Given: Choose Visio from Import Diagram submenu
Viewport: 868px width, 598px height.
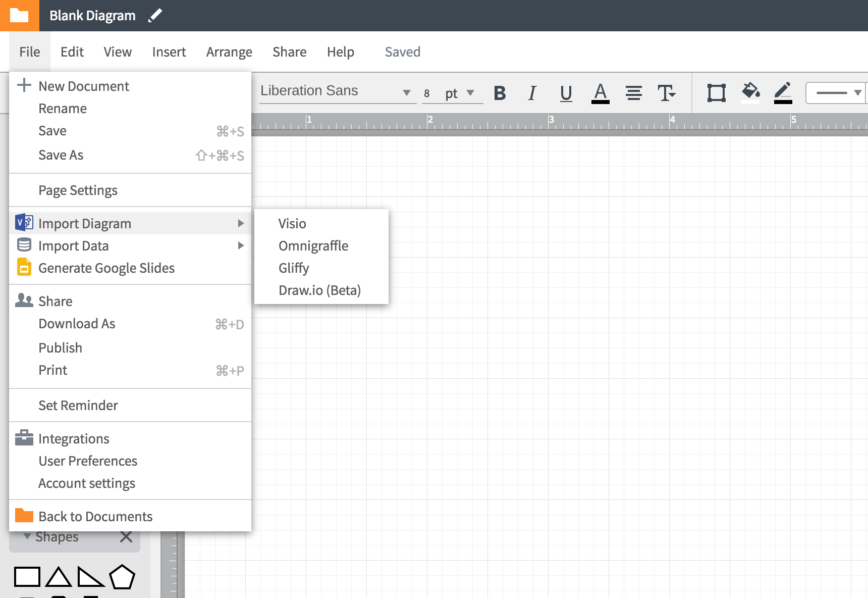Looking at the screenshot, I should [x=292, y=224].
